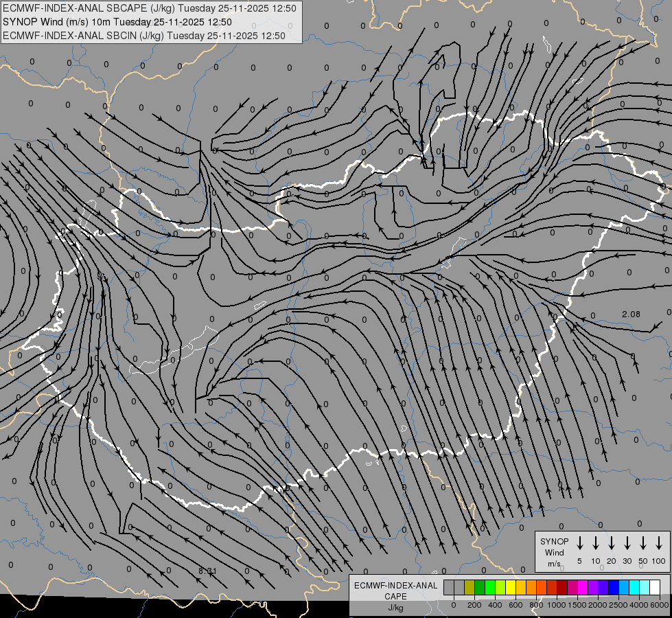This screenshot has height=618, width=672.
Task: Pick the lime CAPE legend swatch
Action: click(x=500, y=587)
